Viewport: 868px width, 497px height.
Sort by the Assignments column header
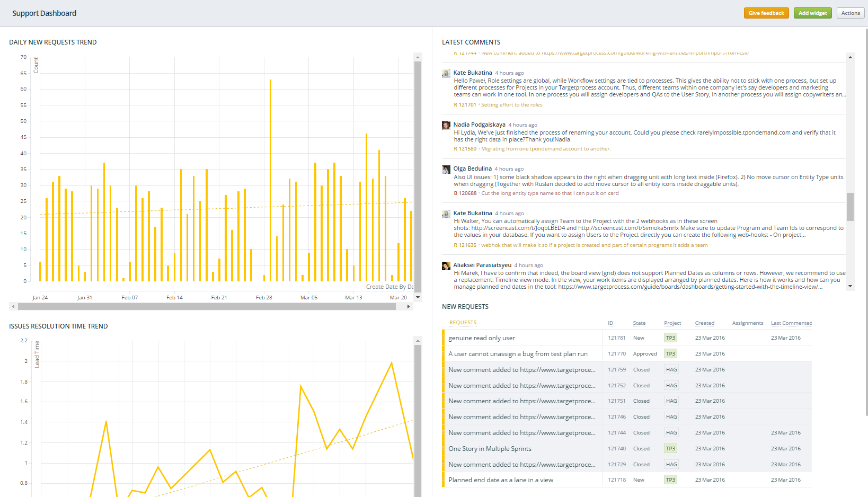click(748, 323)
